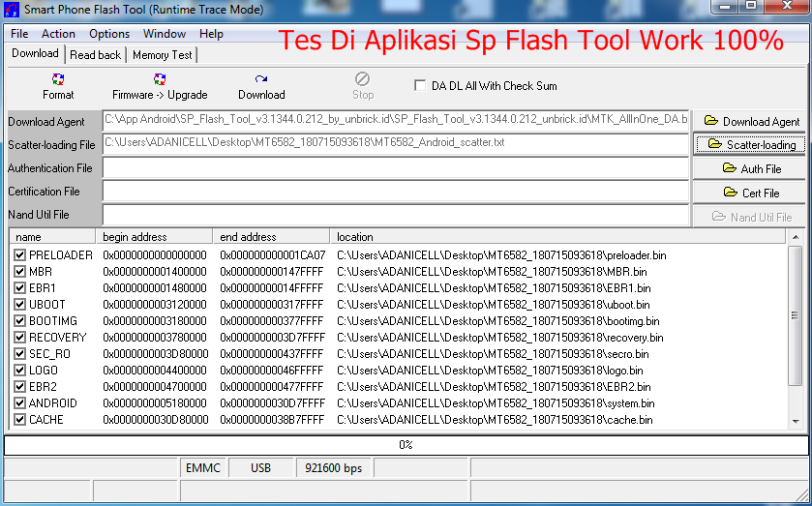
Task: Uncheck the ANDROID partition checkbox
Action: [19, 402]
